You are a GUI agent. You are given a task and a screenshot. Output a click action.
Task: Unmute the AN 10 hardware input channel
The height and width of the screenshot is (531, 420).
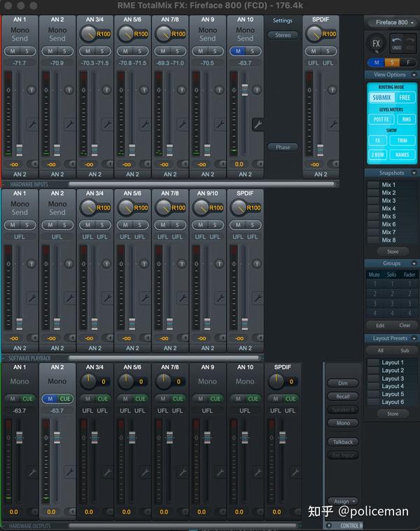point(238,51)
